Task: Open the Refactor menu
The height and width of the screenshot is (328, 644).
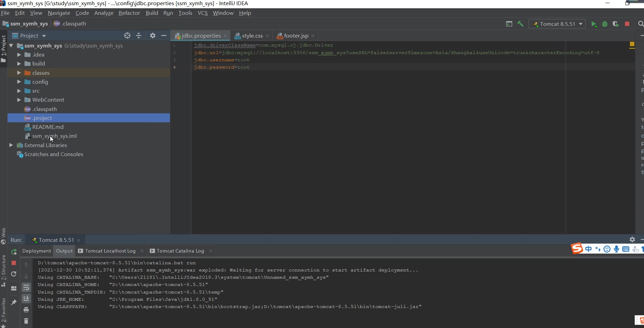Action: pyautogui.click(x=129, y=13)
